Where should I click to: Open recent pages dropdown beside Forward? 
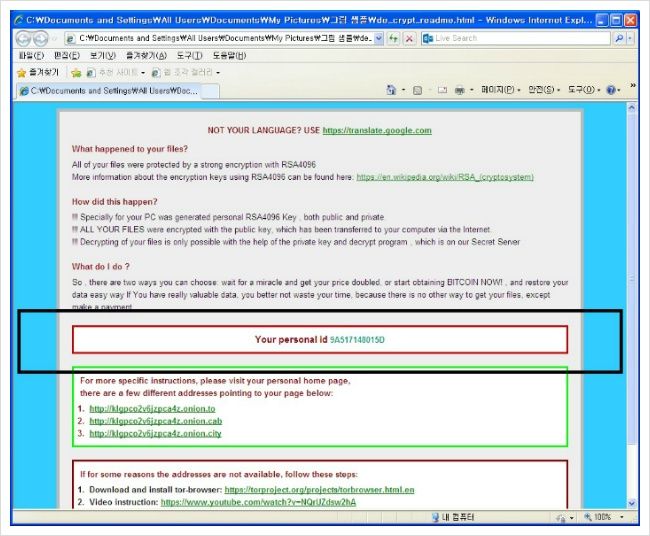coord(54,39)
